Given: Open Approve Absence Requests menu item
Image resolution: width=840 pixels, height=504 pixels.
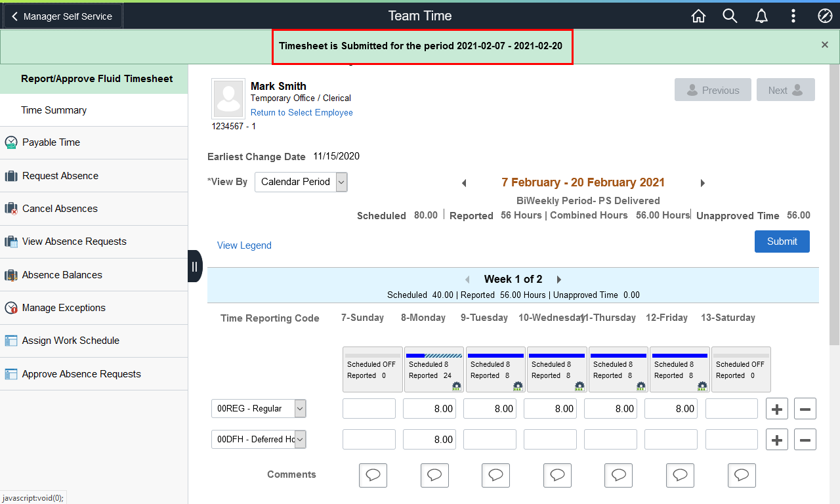Looking at the screenshot, I should point(94,374).
